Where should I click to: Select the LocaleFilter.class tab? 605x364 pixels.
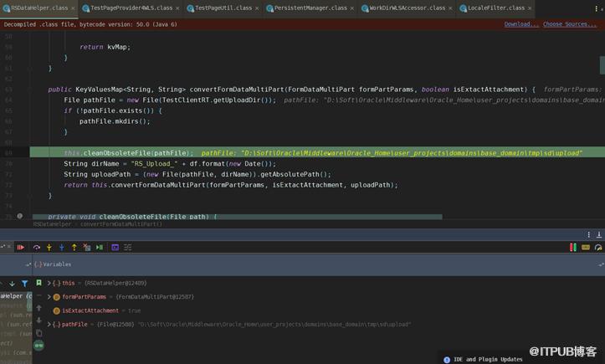496,8
